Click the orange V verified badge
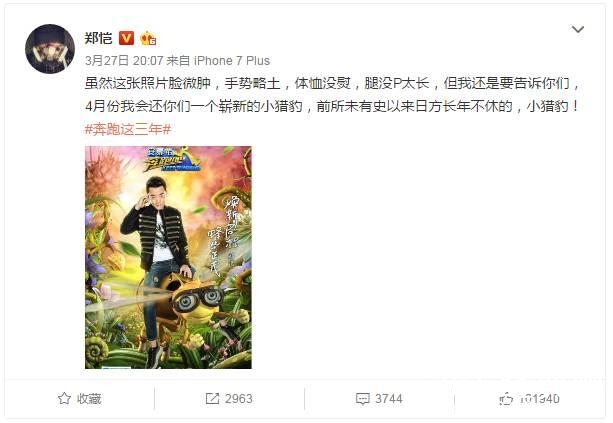Image resolution: width=613 pixels, height=423 pixels. coord(126,38)
